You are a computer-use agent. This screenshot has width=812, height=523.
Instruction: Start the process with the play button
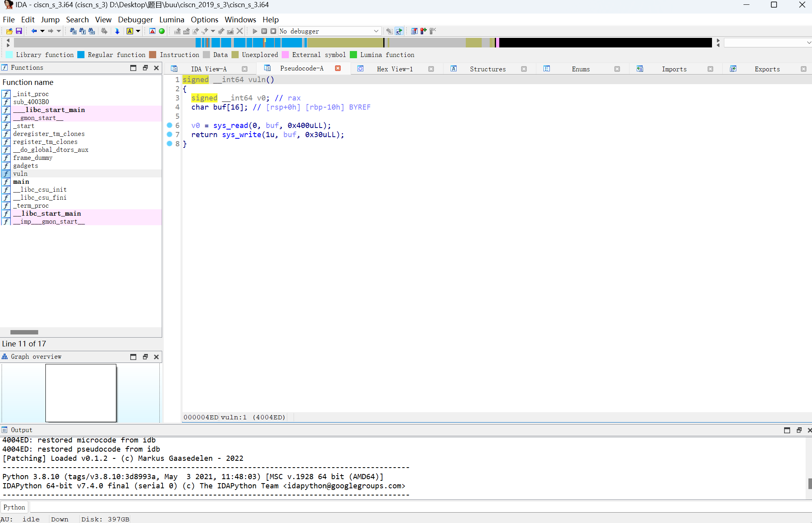click(x=255, y=31)
